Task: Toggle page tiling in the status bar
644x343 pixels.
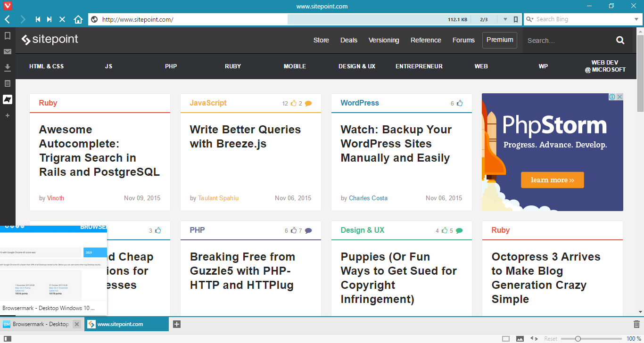Action: [x=507, y=338]
